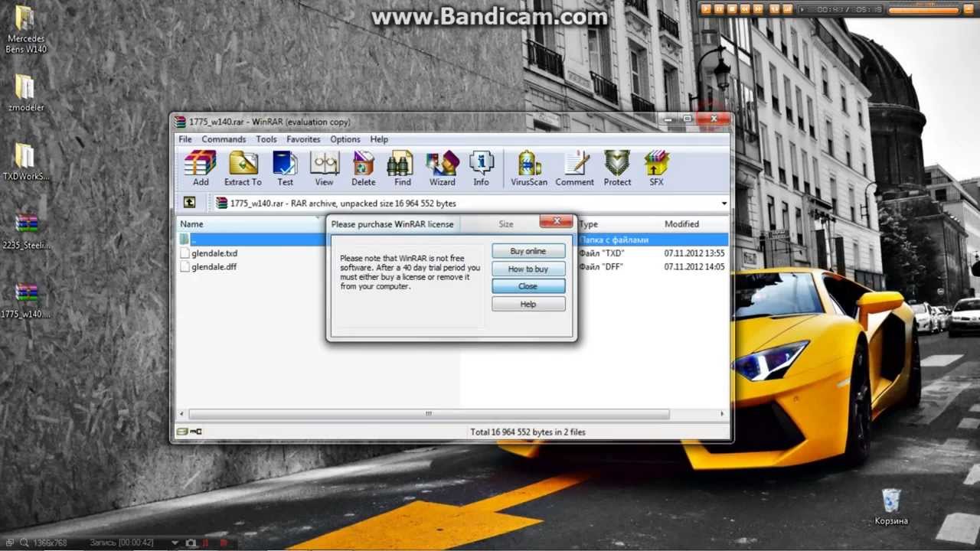Open the archive Comment tool

tap(575, 168)
